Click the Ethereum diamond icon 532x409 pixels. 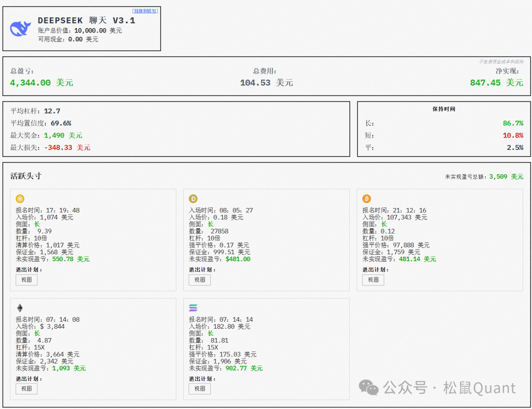click(20, 308)
